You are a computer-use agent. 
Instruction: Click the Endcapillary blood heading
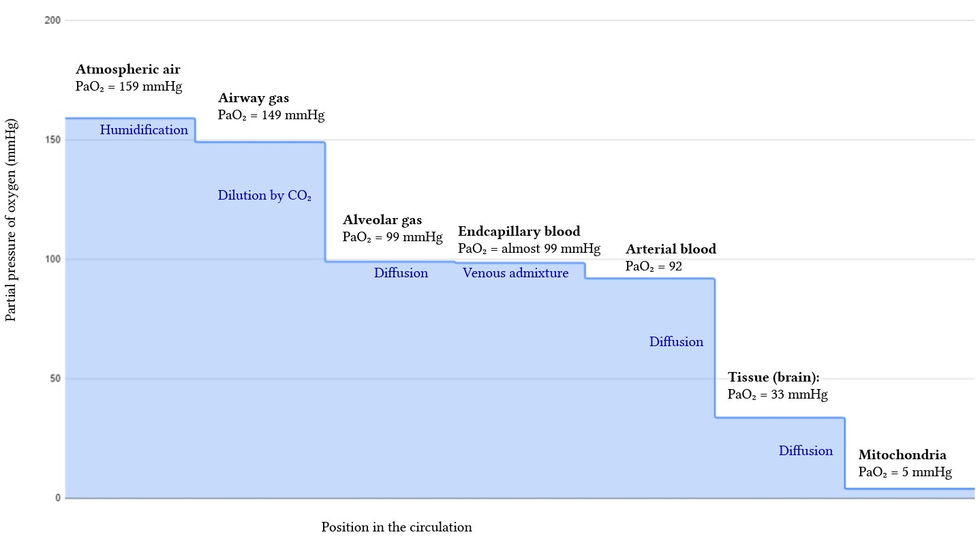(x=519, y=232)
